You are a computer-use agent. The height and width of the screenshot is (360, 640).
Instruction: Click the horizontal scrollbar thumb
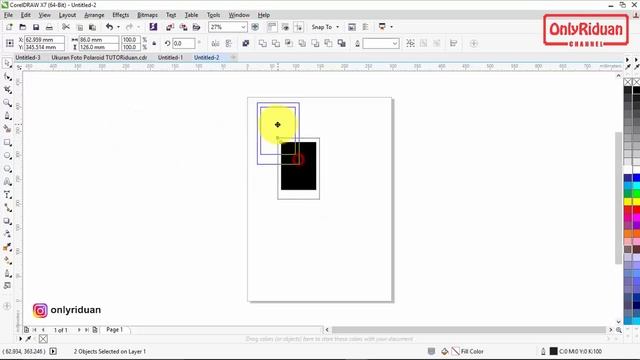(x=469, y=329)
